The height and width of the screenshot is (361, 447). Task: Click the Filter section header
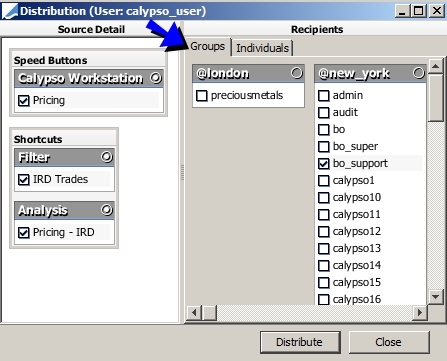pyautogui.click(x=64, y=157)
